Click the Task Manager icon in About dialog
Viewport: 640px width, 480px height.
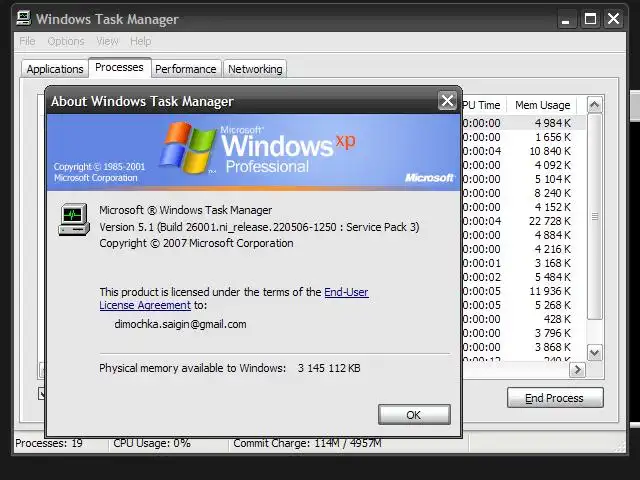74,219
